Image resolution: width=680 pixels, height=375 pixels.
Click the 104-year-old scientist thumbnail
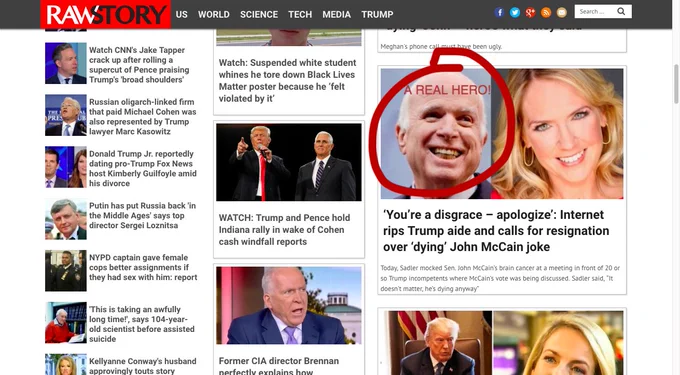pyautogui.click(x=66, y=323)
